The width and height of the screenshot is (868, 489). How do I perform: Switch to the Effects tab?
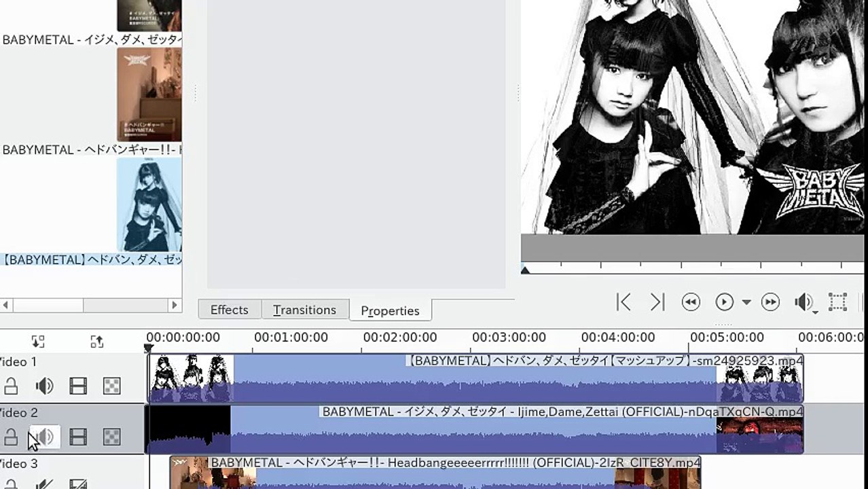[x=230, y=310]
